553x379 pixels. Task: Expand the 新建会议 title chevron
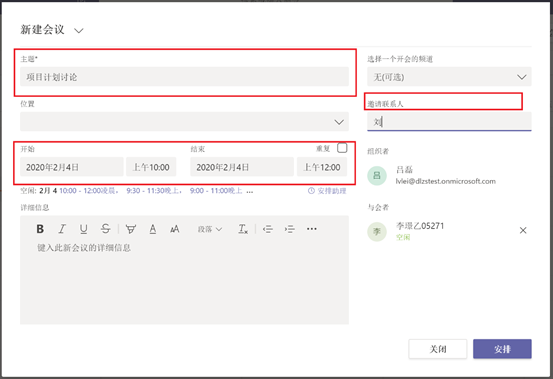pyautogui.click(x=79, y=31)
